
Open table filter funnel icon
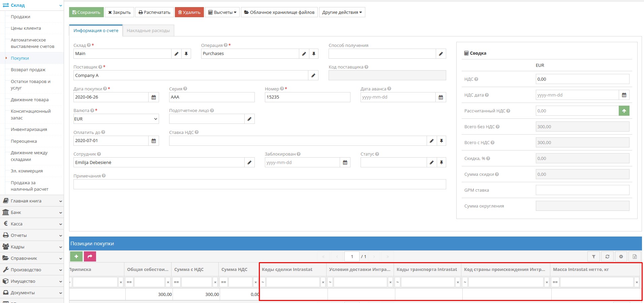point(593,257)
